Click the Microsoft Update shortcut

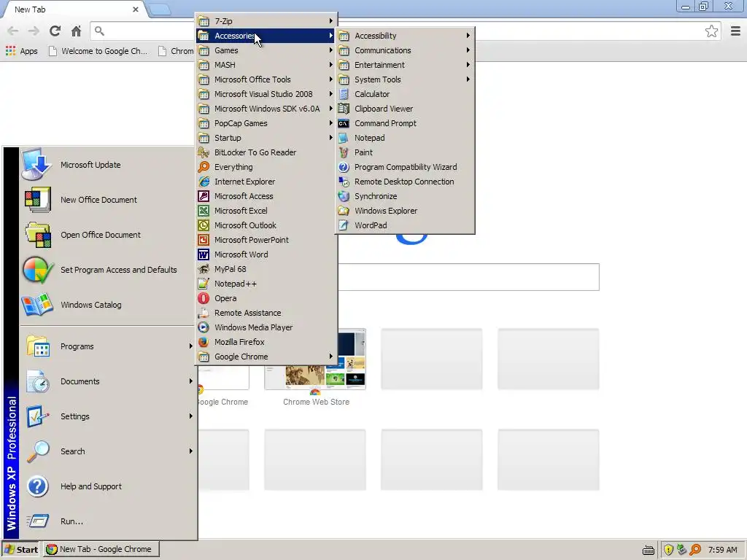[107, 165]
